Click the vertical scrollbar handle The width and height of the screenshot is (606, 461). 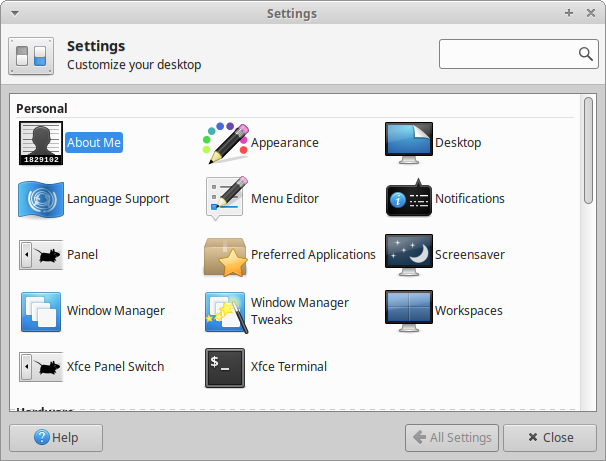[x=588, y=150]
